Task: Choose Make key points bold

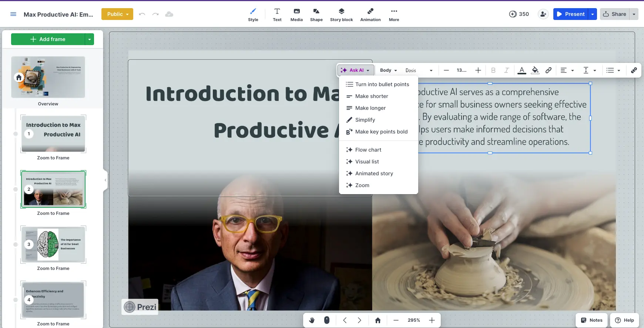Action: tap(378, 132)
